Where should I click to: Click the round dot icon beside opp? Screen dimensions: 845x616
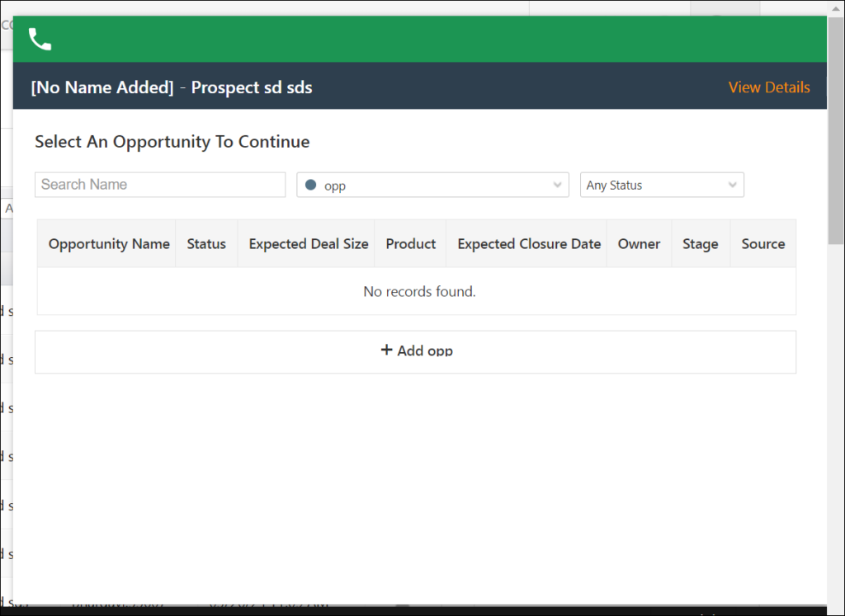tap(311, 186)
